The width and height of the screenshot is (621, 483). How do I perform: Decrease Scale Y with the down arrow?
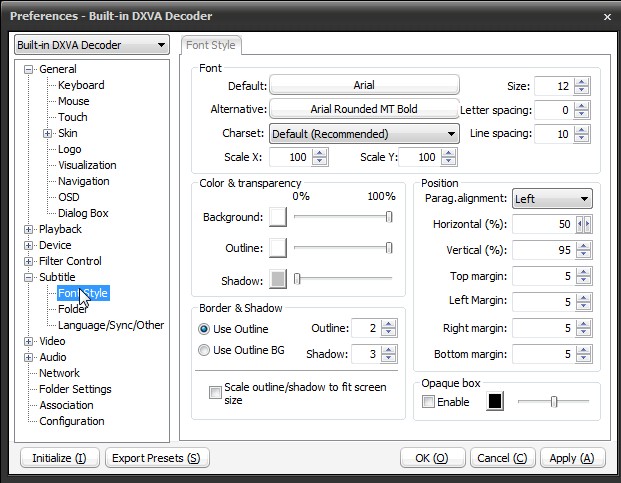pos(448,161)
